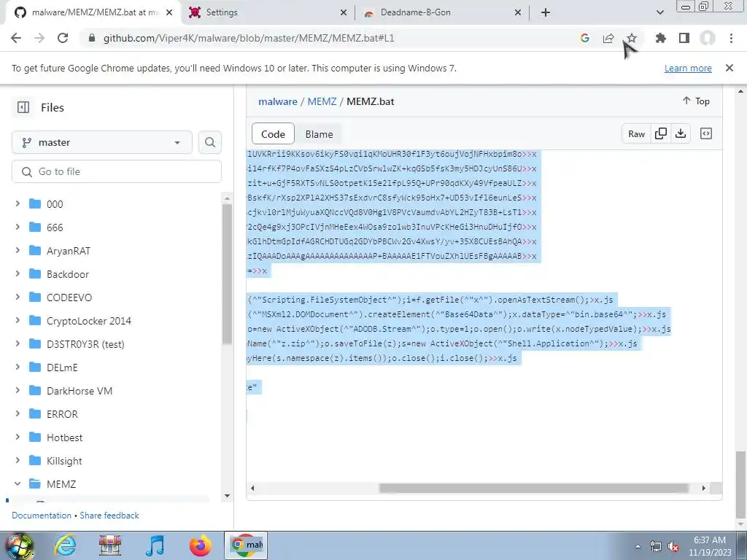Expand the AryanRAT folder
The width and height of the screenshot is (747, 560).
pos(18,251)
